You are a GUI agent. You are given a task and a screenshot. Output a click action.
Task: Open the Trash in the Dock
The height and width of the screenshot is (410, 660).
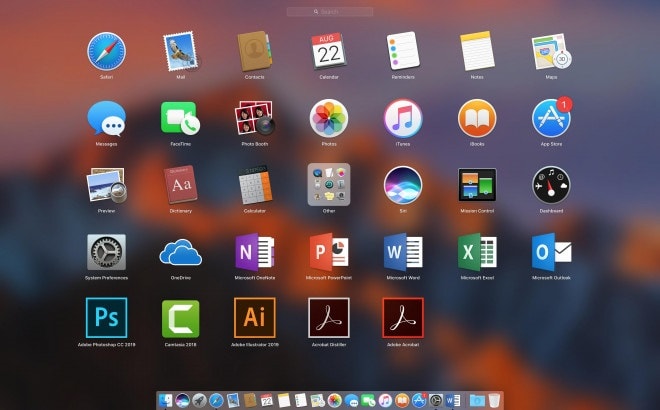point(494,400)
